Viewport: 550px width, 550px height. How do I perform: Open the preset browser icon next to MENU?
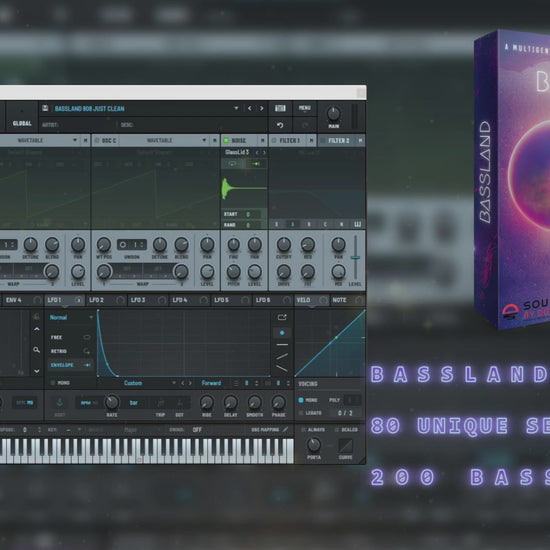(280, 108)
